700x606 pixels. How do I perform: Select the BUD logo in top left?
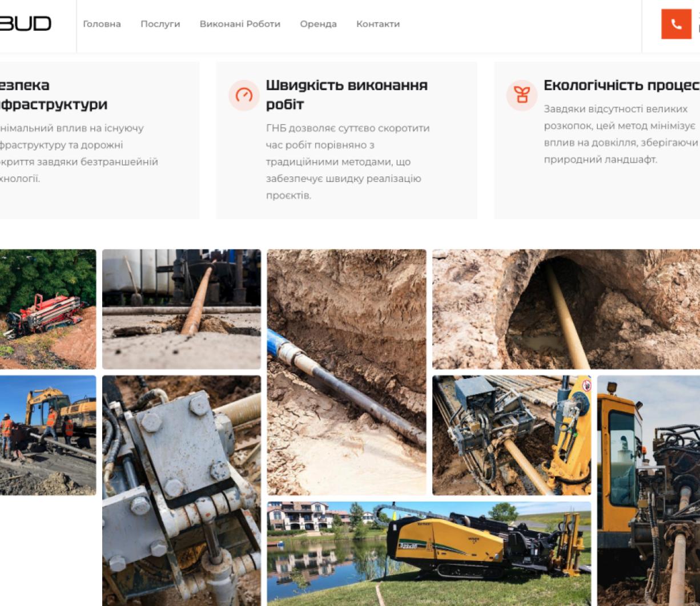point(26,24)
